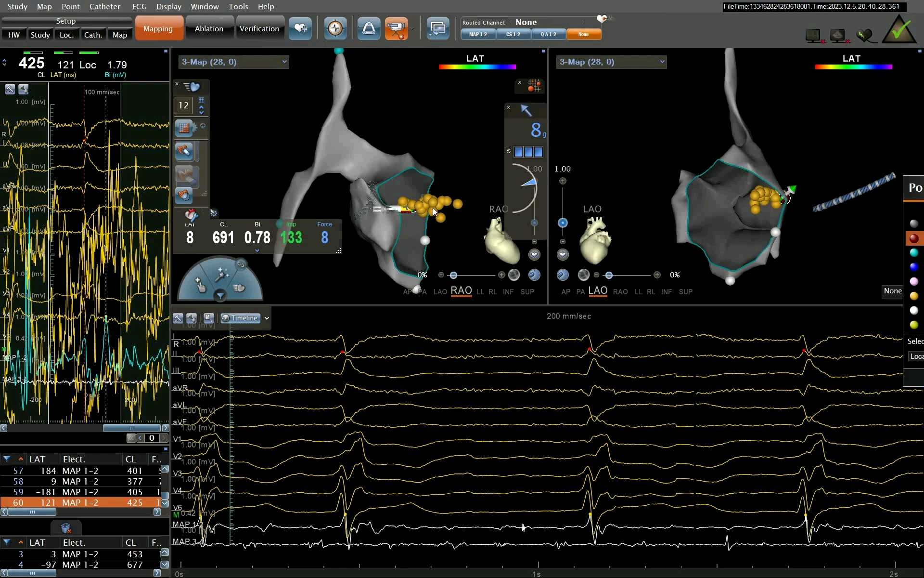This screenshot has height=578, width=924.
Task: Click the filter funnel at semicircle tool bottom
Action: click(220, 296)
